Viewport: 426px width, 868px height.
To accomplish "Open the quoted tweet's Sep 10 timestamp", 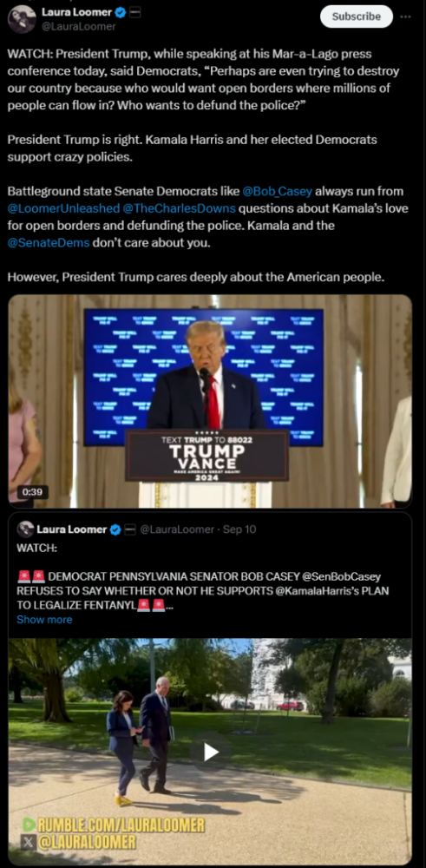I will tap(239, 529).
